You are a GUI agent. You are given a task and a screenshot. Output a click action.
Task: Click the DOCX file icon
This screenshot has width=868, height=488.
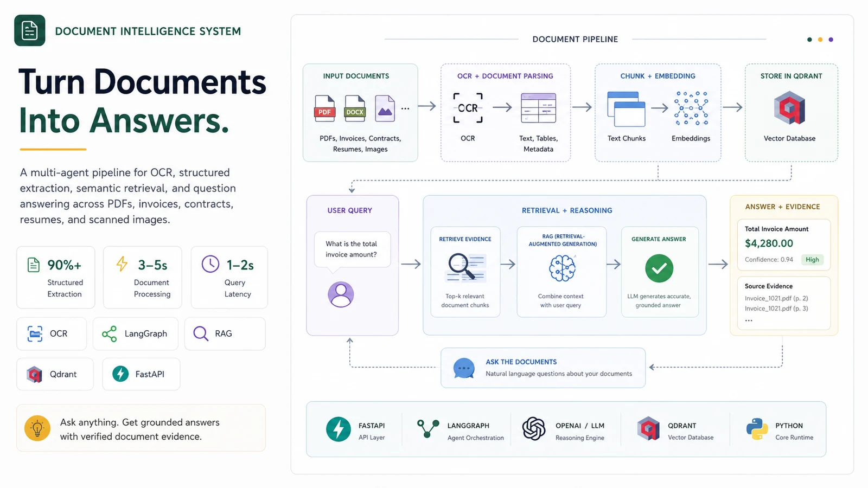355,108
